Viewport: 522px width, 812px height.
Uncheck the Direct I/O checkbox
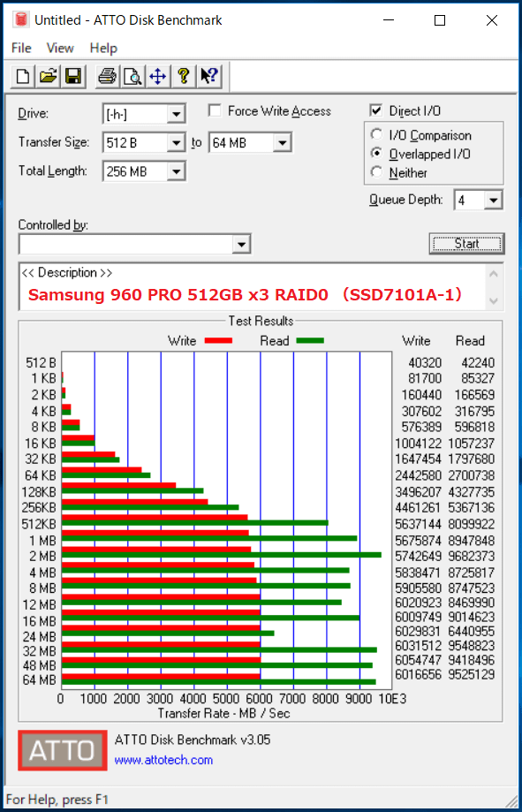pos(375,110)
